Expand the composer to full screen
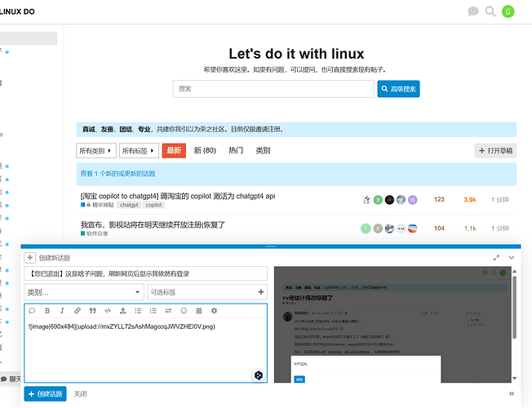The height and width of the screenshot is (408, 532). pyautogui.click(x=496, y=258)
